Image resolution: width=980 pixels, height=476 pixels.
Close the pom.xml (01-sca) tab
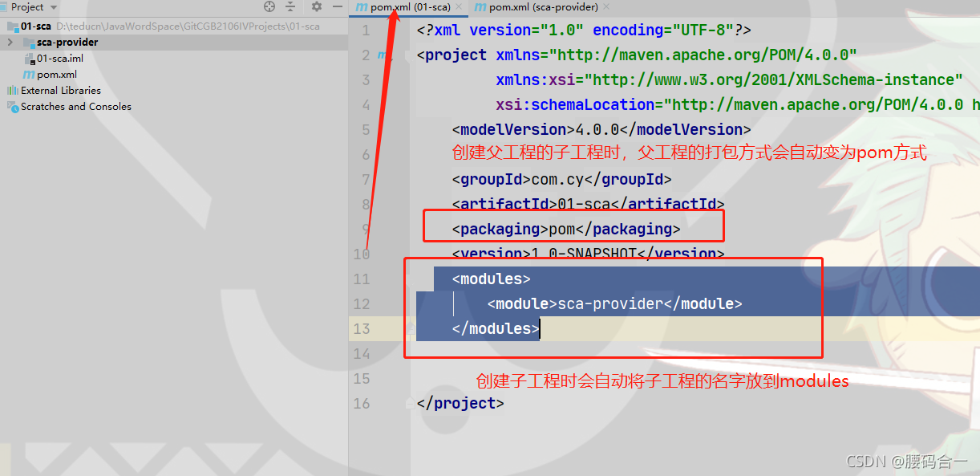[459, 6]
